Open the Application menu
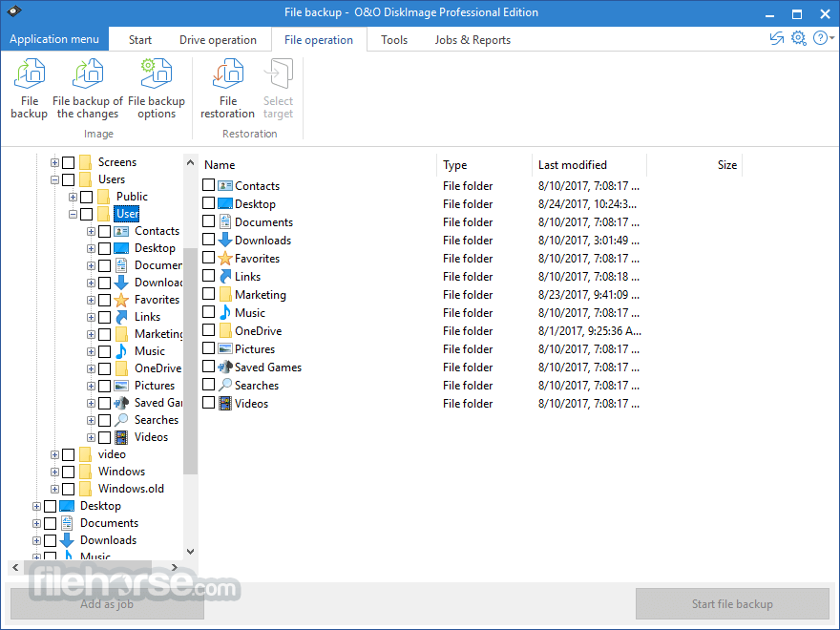 click(x=54, y=39)
